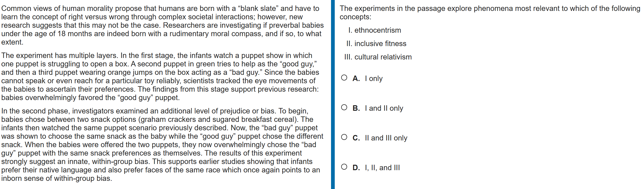
Task: Click the "I and II only" answer text
Action: (x=384, y=108)
